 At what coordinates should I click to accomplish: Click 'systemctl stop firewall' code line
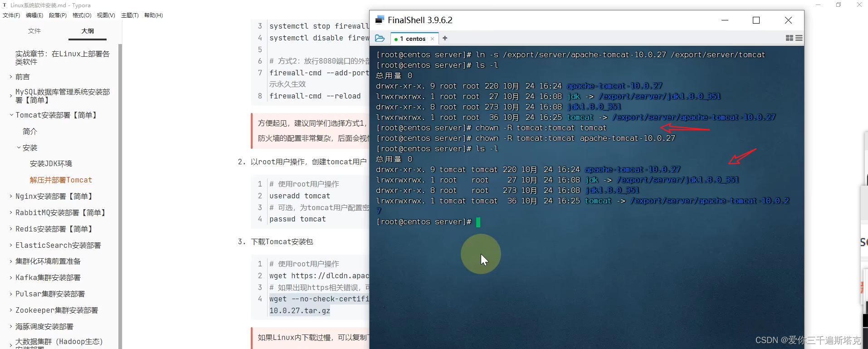(319, 26)
